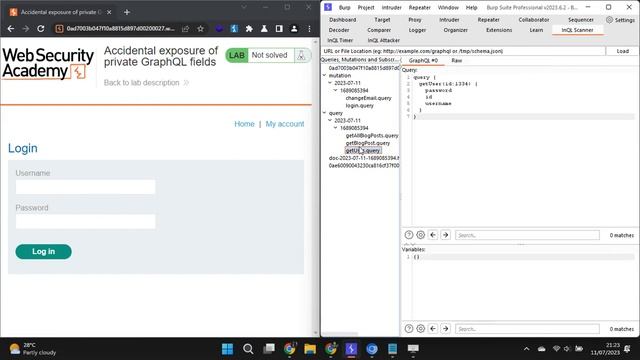This screenshot has height=360, width=640.
Task: Toggle the Chrome side panel icon
Action: (279, 29)
